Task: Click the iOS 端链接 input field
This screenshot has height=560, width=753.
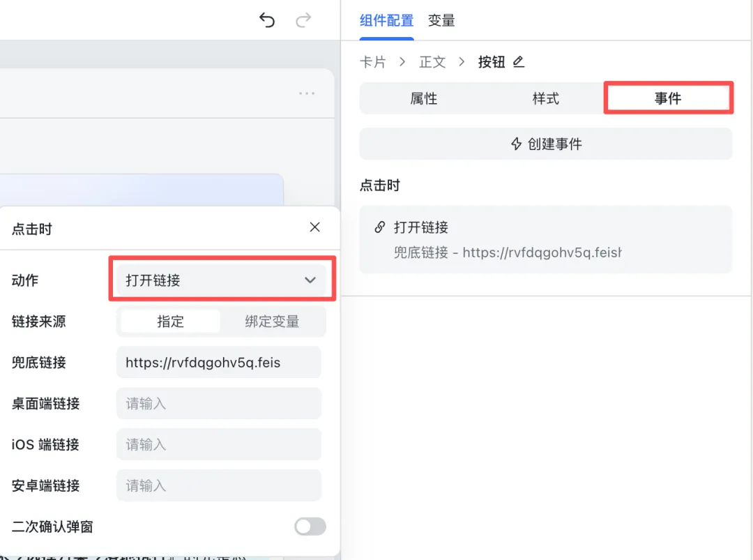Action: click(x=218, y=445)
